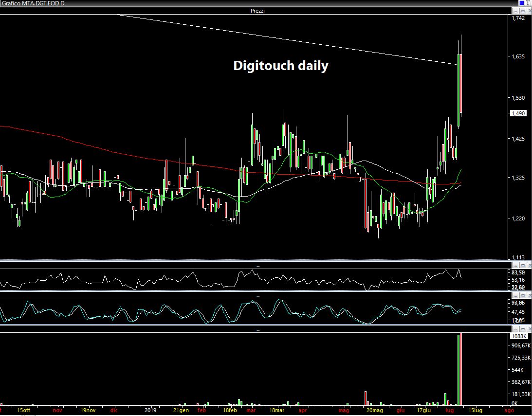Maximize the oscillator panel with 47,45 scale
Image resolution: width=532 pixels, height=416 pixels.
[x=522, y=295]
